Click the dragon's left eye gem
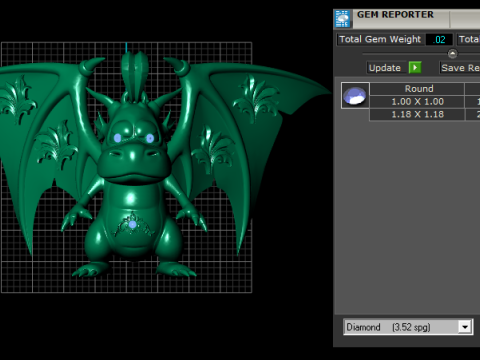This screenshot has height=360, width=480. pos(117,138)
